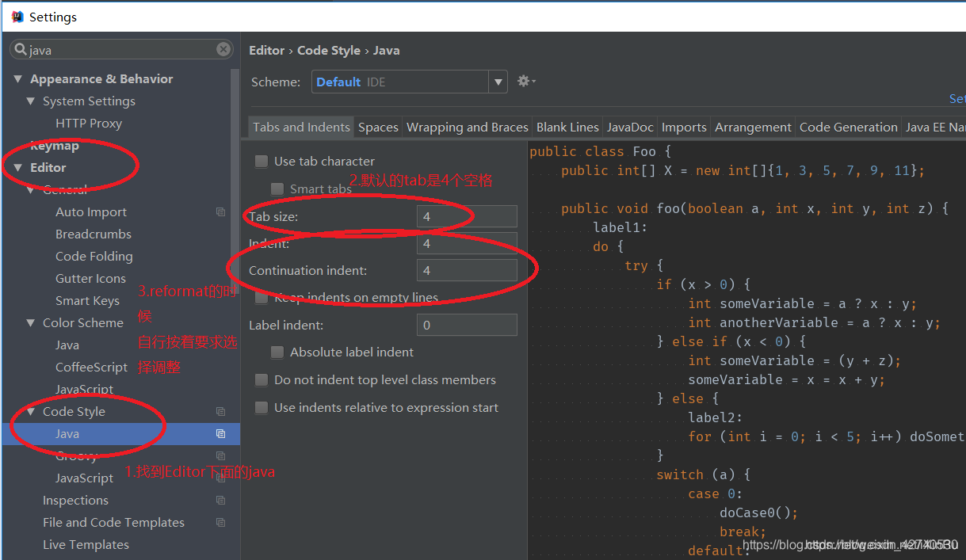Click the project-level icon on Code Style row
Screen dimensions: 966x560
(220, 412)
